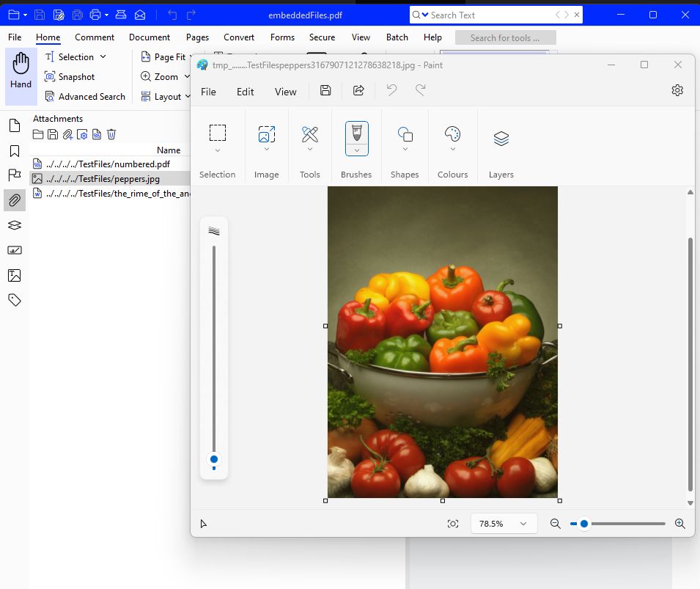Open Paint settings gear
This screenshot has height=589, width=700.
click(x=677, y=90)
